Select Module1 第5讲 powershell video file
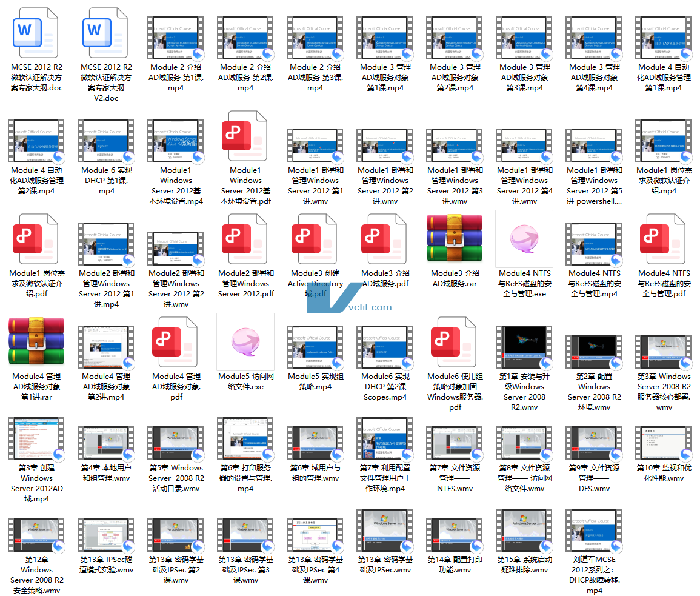Image resolution: width=700 pixels, height=596 pixels. (594, 145)
